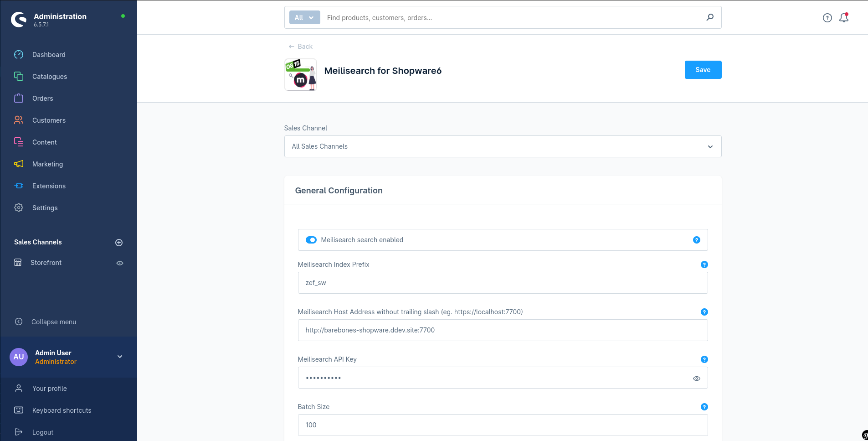The width and height of the screenshot is (868, 441).
Task: Click the Meilisearch plugin logo thumbnail
Action: (x=301, y=75)
